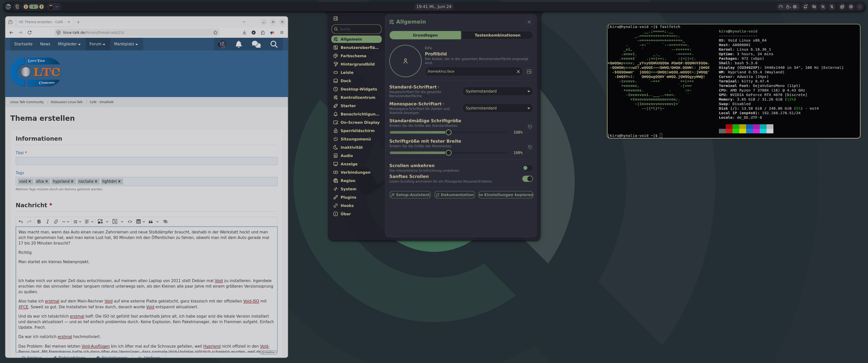Viewport: 868px width, 363px height.
Task: Undo the last edit in message editor
Action: pos(21,222)
